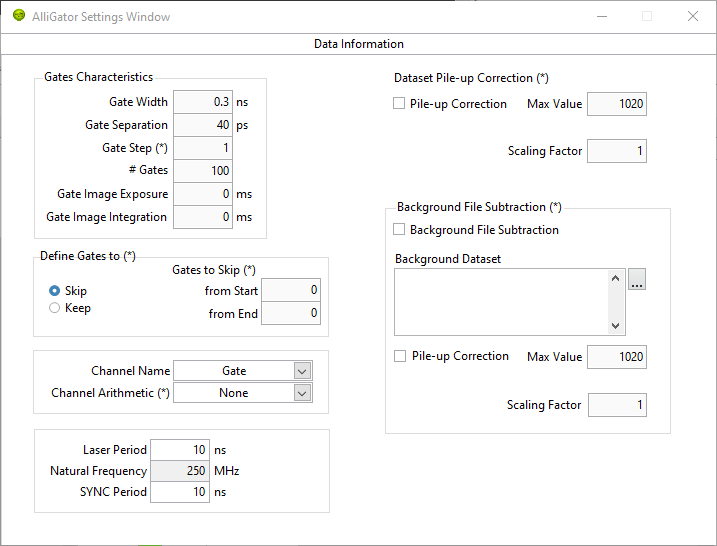Click the Gate Image Exposure field
The height and width of the screenshot is (546, 717).
point(203,194)
